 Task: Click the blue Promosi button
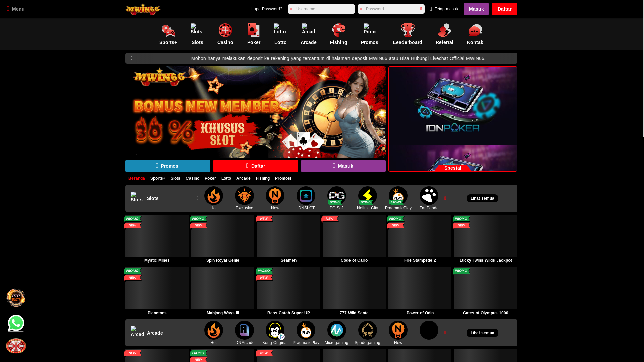click(x=168, y=166)
